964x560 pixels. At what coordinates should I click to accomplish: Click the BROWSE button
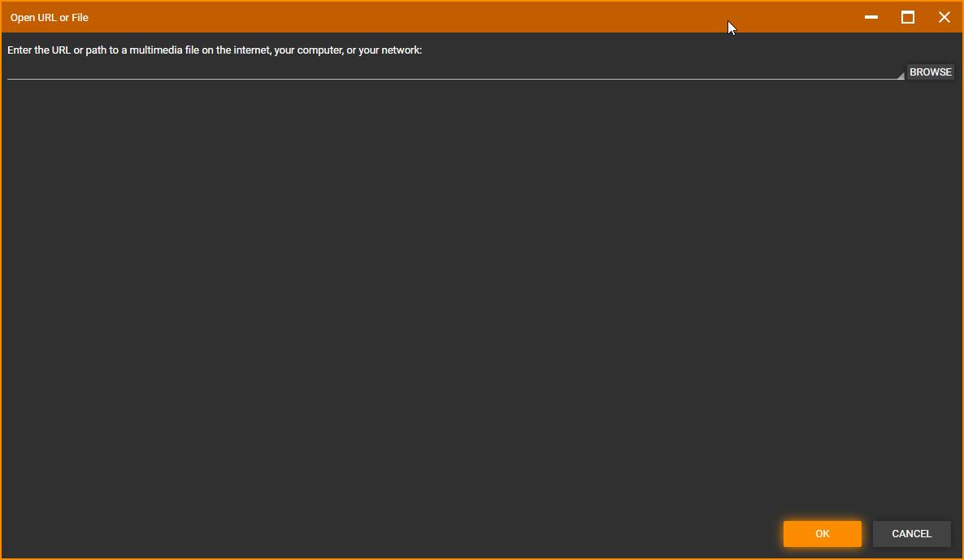click(x=930, y=72)
